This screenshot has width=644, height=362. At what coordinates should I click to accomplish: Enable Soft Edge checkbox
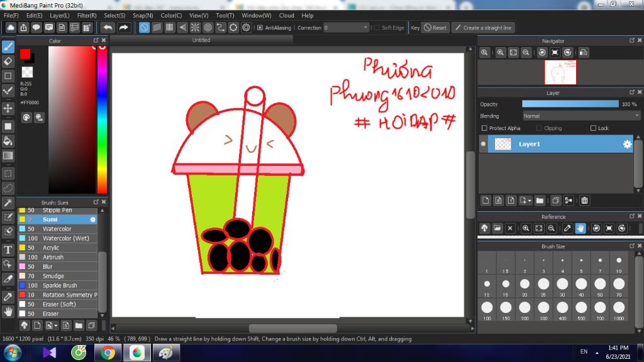tap(377, 28)
